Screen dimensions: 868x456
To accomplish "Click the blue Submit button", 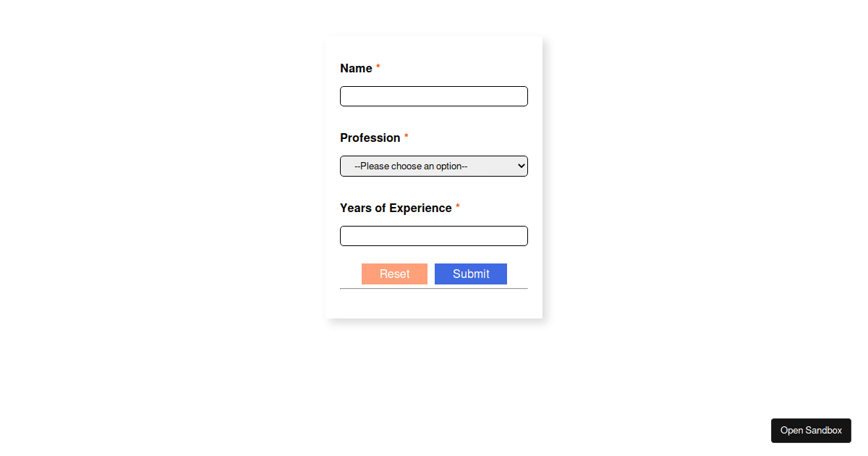I will pos(470,274).
